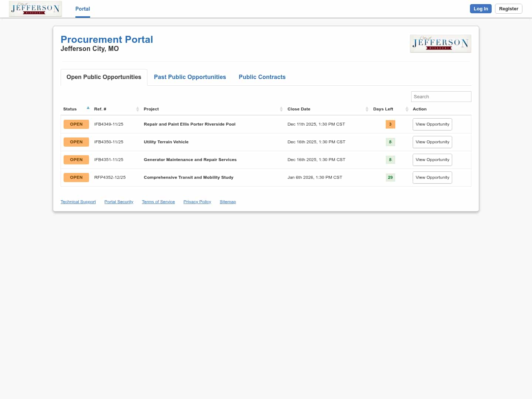Switch to Past Public Opportunities tab

[x=190, y=77]
